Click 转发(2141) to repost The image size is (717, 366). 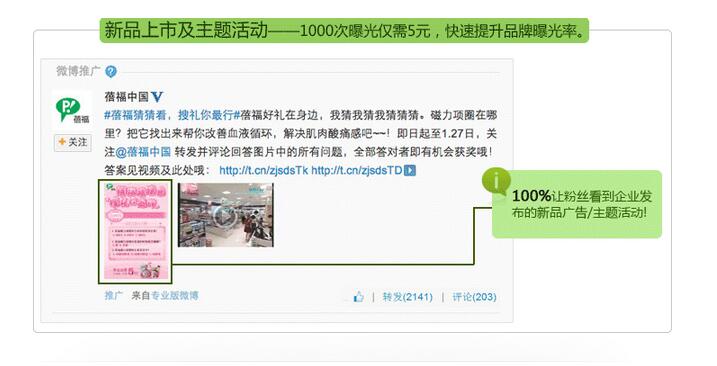coord(407,297)
